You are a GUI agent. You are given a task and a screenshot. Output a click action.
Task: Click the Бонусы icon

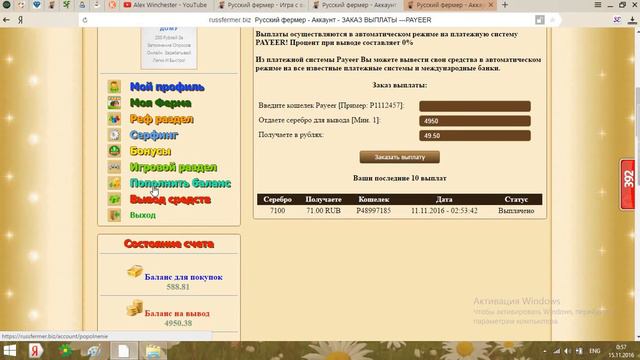[114, 151]
